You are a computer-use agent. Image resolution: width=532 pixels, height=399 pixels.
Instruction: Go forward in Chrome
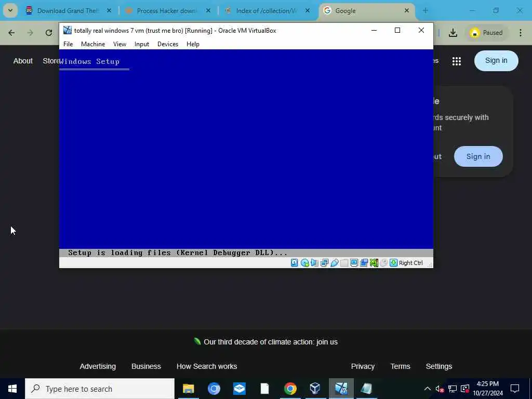coord(30,33)
